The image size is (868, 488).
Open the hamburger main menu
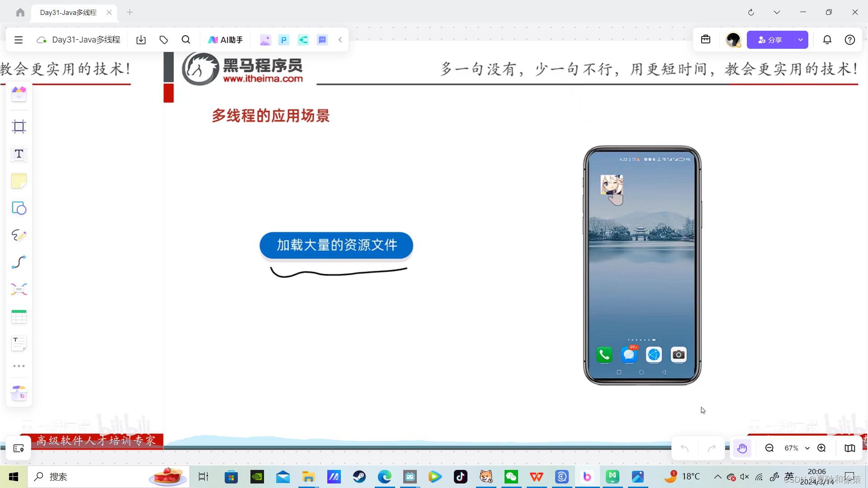19,40
